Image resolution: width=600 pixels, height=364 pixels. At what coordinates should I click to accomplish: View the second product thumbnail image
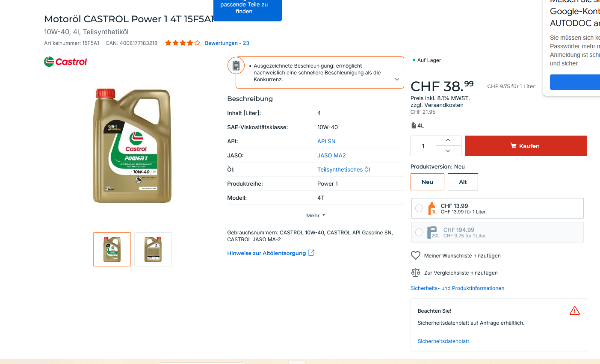tap(153, 249)
